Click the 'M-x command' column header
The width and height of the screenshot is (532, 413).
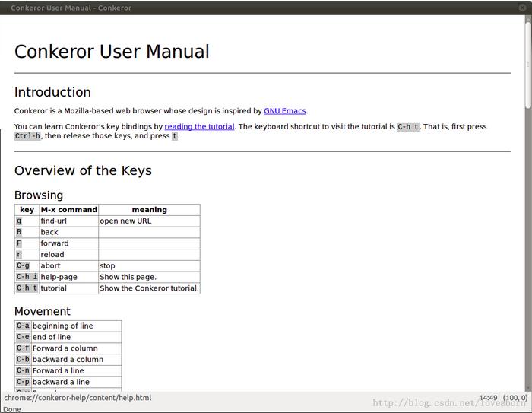pos(69,210)
